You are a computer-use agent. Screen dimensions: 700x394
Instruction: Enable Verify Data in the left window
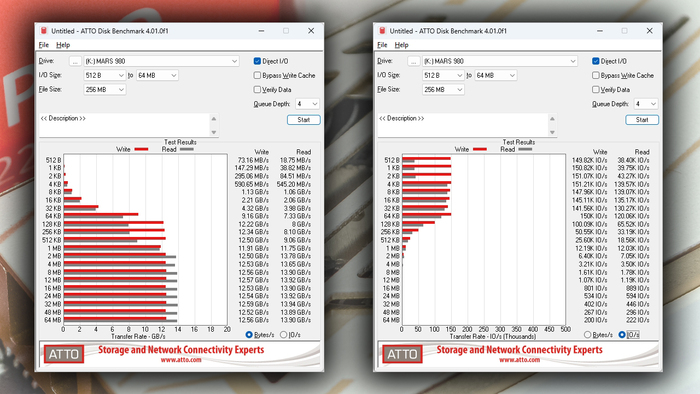(x=257, y=90)
